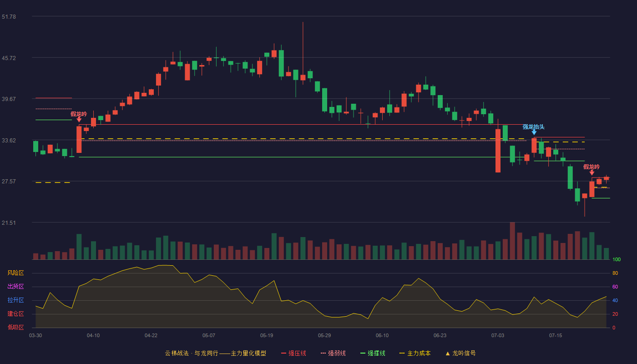Click the 06-10 date label
The height and width of the screenshot is (364, 637).
point(382,335)
